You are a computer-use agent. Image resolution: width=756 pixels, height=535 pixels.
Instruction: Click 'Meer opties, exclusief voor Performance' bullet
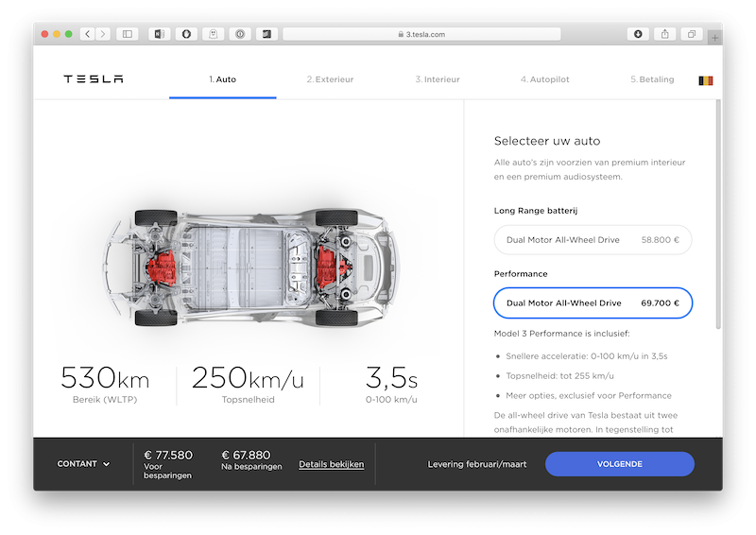click(588, 396)
